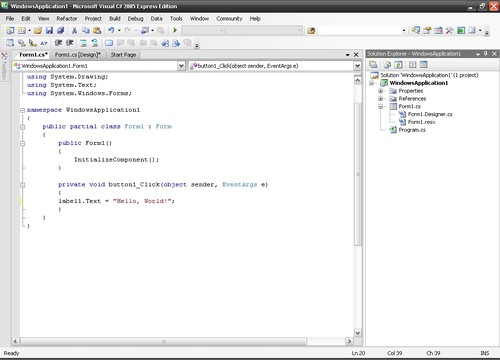Click the Copy toolbar icon
Viewport: 500px width, 360px height.
tap(86, 31)
